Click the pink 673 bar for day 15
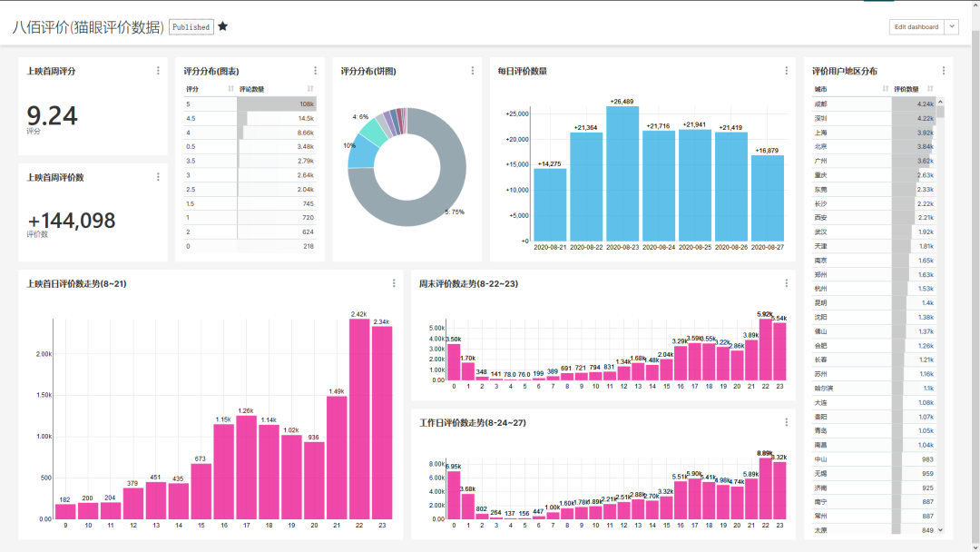980x552 pixels. 201,491
